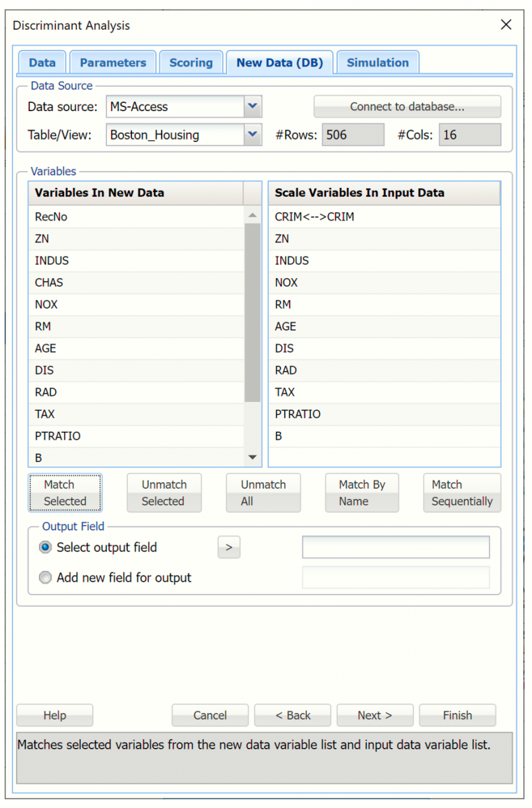Click the '>' output field arrow button
The height and width of the screenshot is (808, 532).
228,548
